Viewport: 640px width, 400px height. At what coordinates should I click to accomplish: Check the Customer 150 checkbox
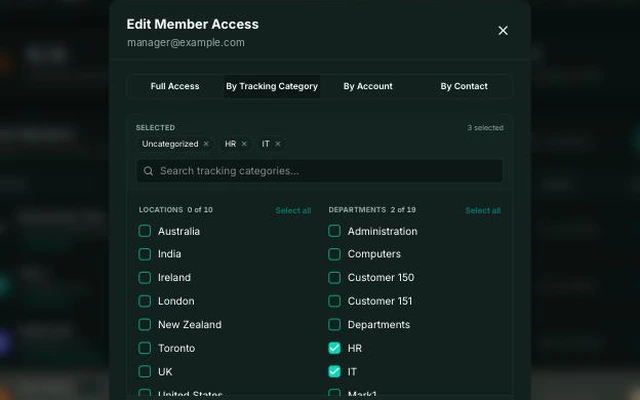334,278
